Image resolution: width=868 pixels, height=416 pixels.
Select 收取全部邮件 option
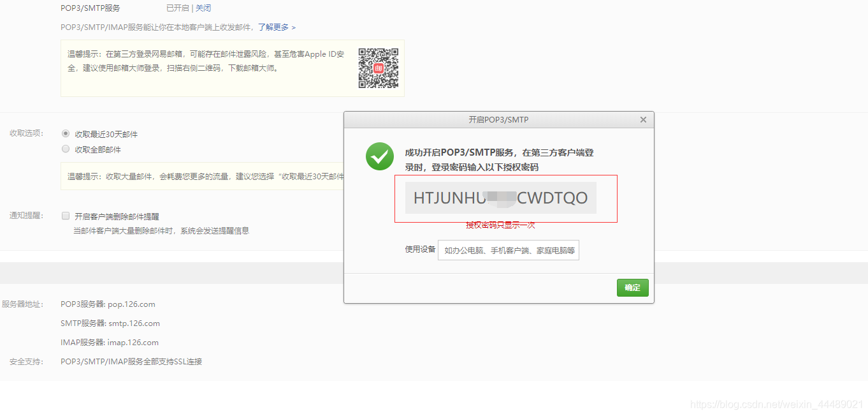coord(65,149)
